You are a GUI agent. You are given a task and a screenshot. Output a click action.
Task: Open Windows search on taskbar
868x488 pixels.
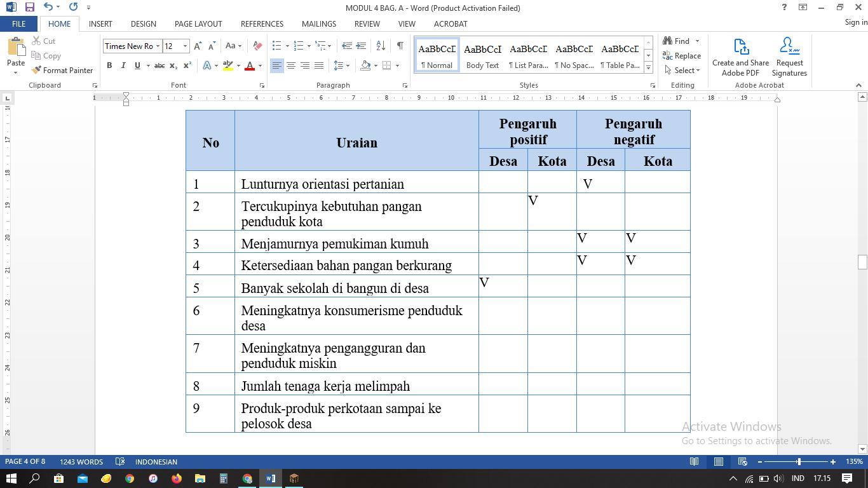tap(35, 478)
